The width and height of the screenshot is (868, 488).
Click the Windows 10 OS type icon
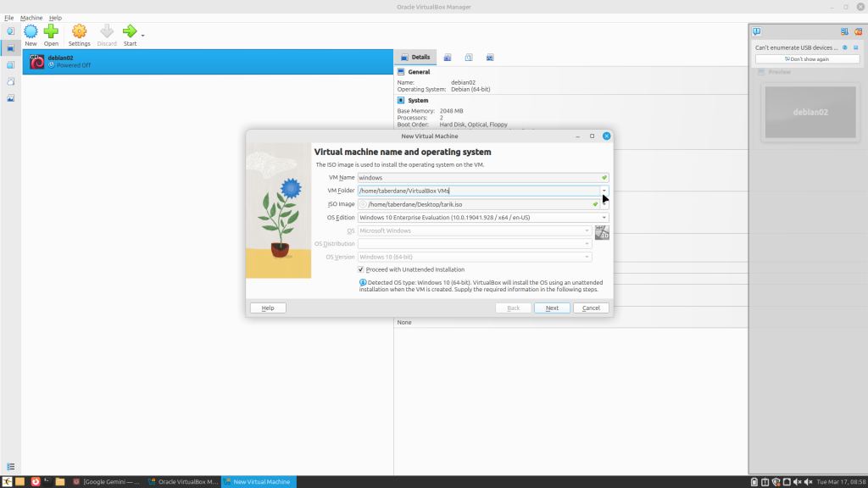602,232
